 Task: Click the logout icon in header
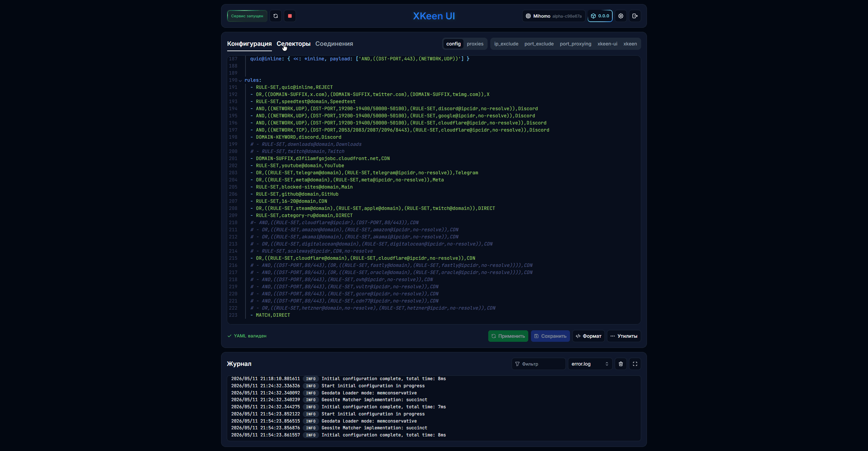click(x=635, y=16)
